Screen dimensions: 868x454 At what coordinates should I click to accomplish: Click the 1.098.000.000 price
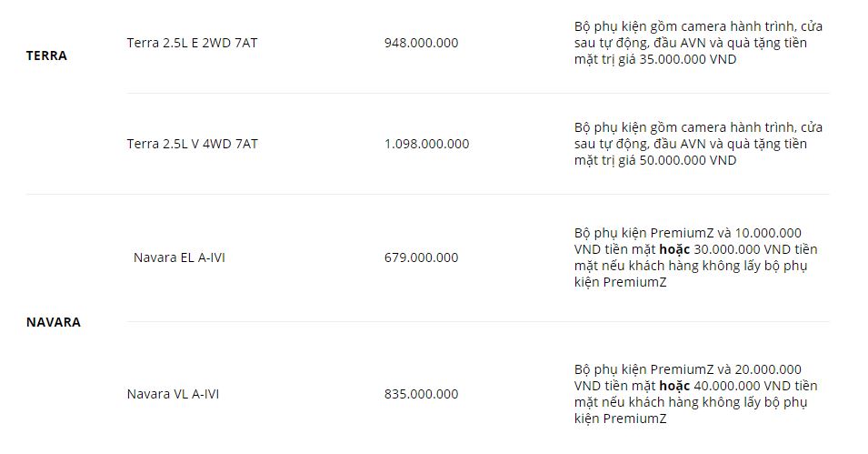[426, 144]
